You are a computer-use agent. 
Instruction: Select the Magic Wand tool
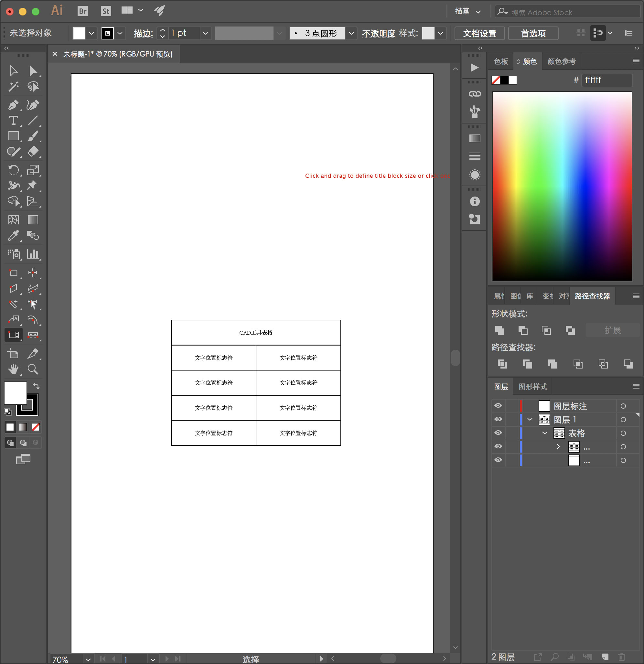point(13,87)
